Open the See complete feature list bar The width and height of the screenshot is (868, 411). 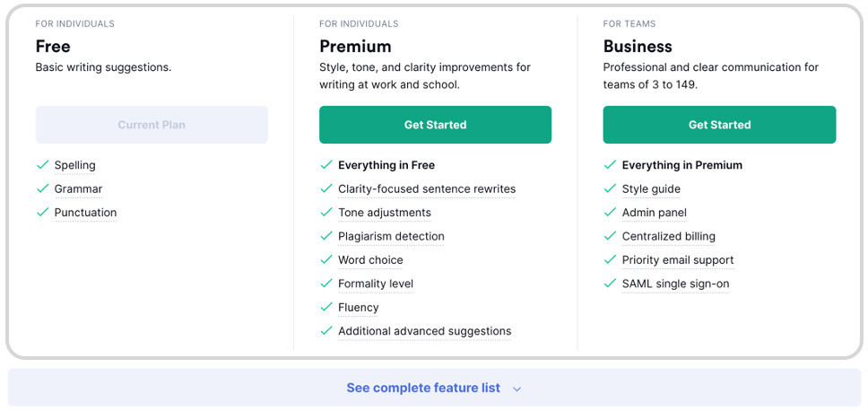pyautogui.click(x=435, y=388)
